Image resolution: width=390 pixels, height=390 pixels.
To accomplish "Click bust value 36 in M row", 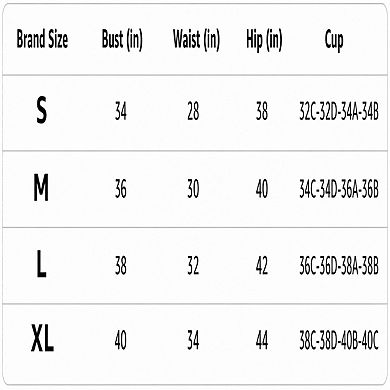I will (121, 189).
